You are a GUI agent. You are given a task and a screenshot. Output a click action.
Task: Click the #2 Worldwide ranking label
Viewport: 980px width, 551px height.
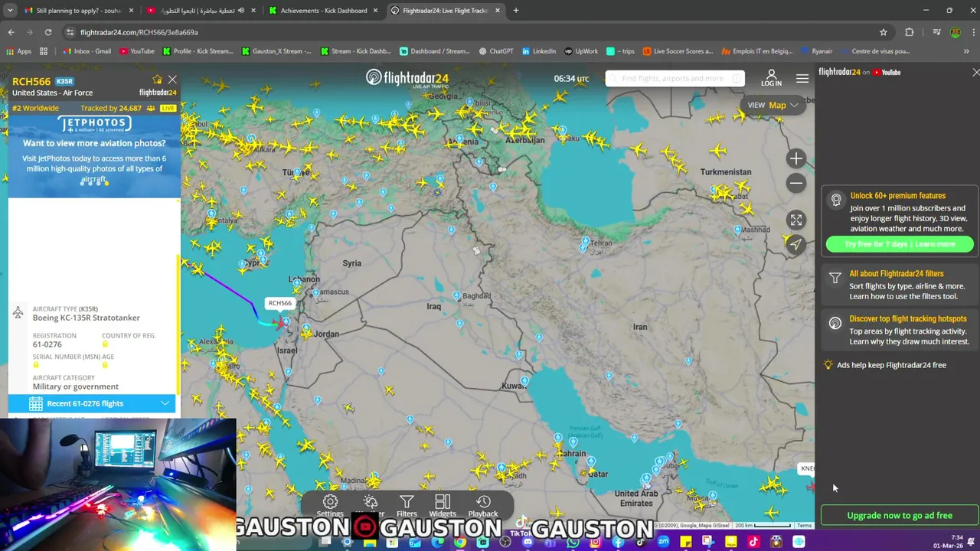coord(35,108)
